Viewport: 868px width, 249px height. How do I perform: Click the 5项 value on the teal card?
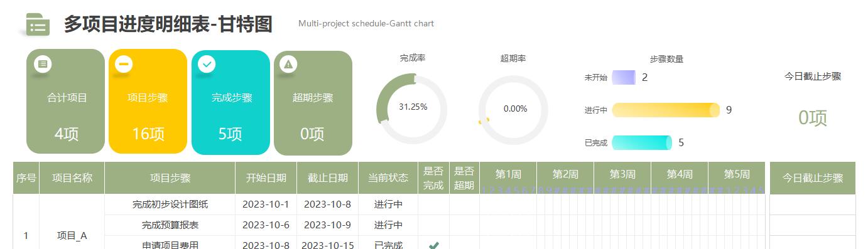point(231,134)
